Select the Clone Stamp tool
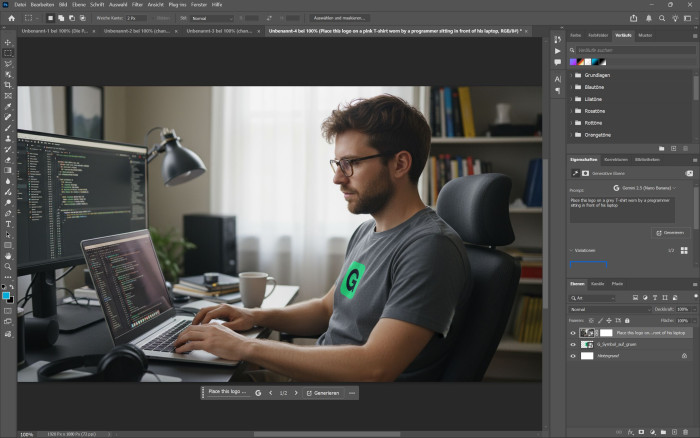This screenshot has width=700, height=438. coord(8,138)
